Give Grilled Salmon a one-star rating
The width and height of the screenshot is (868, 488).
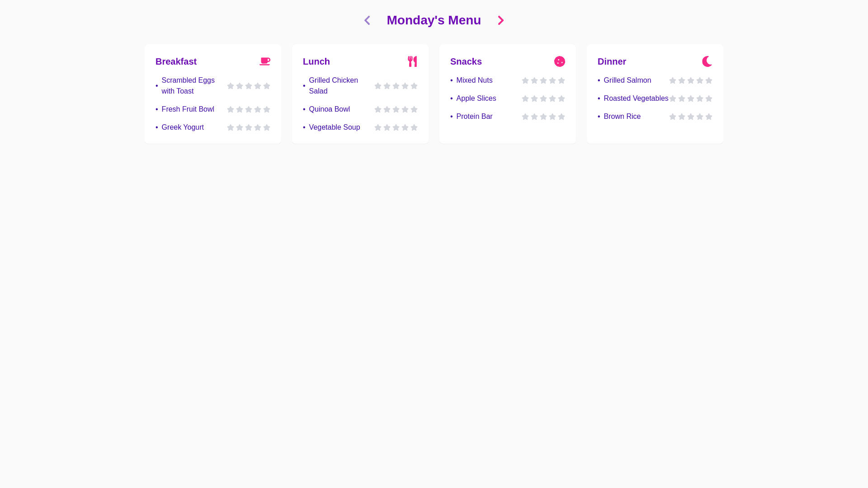tap(673, 80)
